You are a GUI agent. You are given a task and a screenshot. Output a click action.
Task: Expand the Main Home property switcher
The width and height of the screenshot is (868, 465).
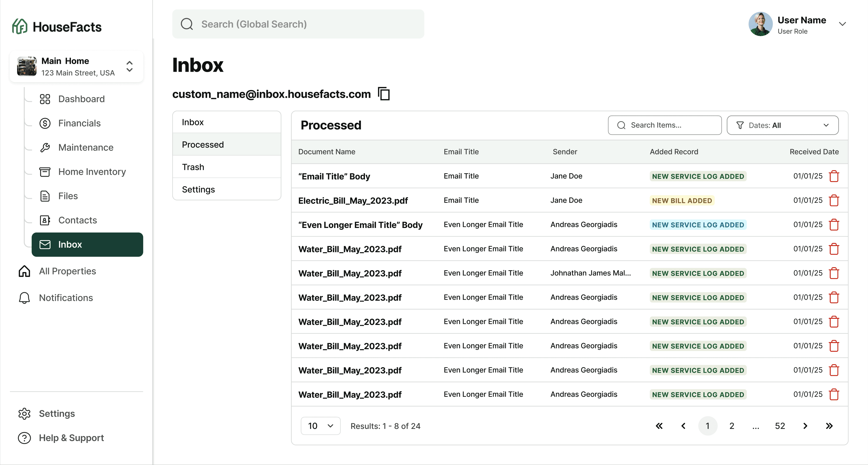tap(129, 66)
